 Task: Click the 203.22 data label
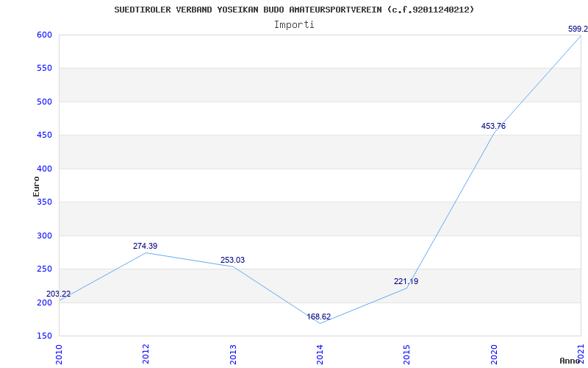pyautogui.click(x=58, y=294)
